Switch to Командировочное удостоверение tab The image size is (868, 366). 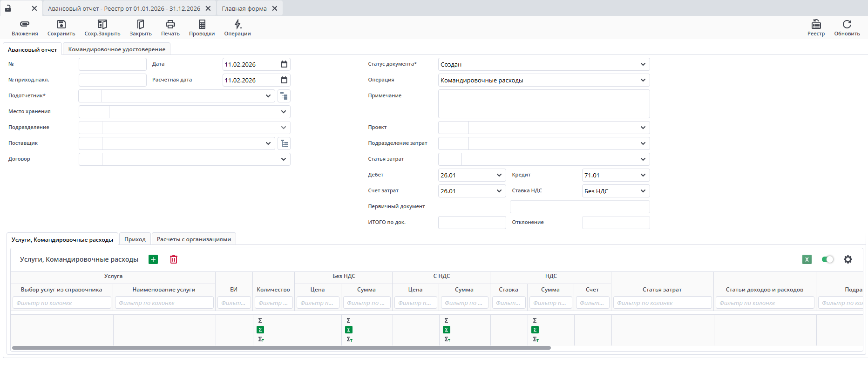pos(116,49)
